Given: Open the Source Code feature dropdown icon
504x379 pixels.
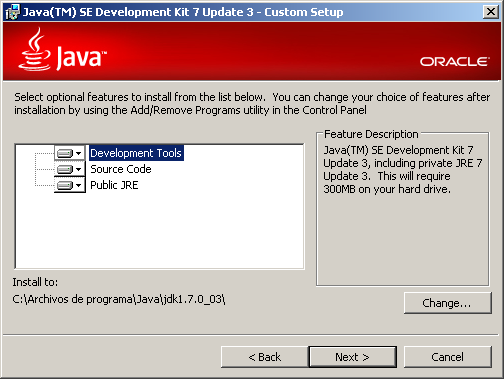Looking at the screenshot, I should 70,169.
